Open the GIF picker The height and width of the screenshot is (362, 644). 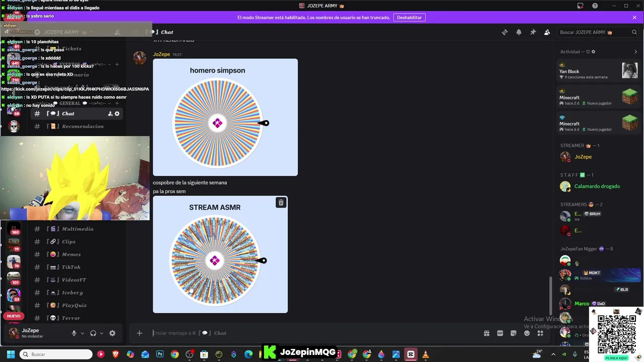coord(500,333)
